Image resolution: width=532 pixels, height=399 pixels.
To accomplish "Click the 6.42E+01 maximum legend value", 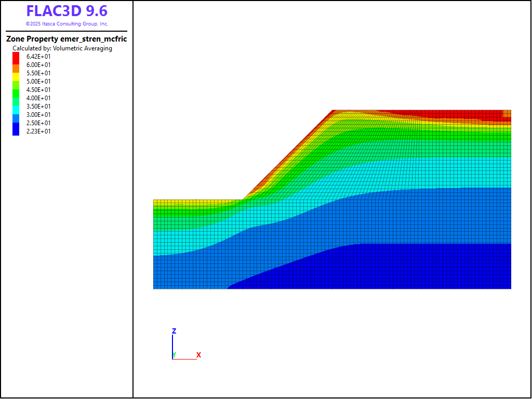I will click(x=38, y=57).
